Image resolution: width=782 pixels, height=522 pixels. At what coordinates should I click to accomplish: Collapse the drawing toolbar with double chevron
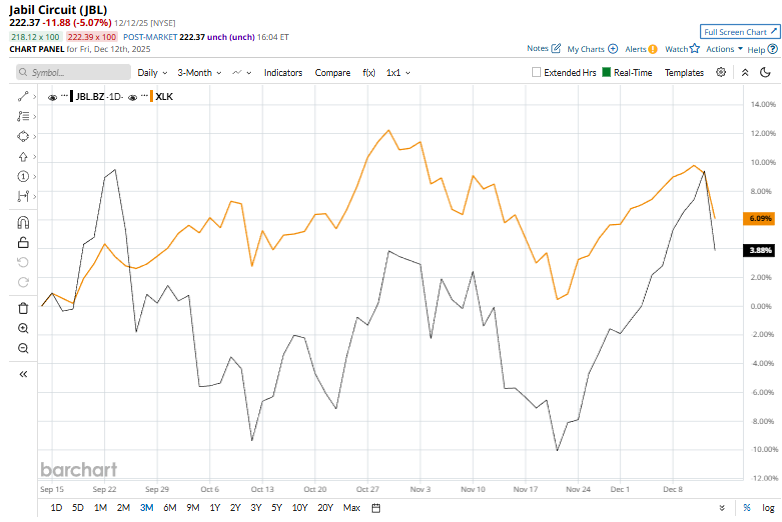pyautogui.click(x=23, y=374)
